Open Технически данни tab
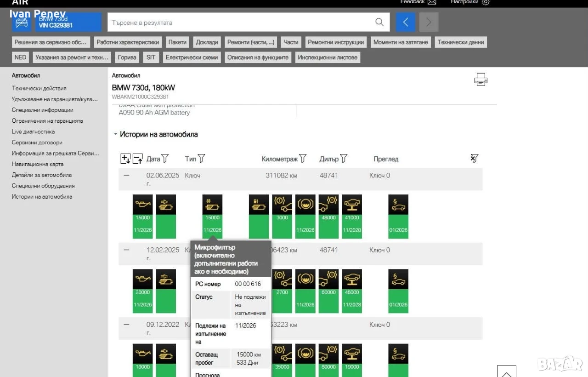This screenshot has width=588, height=377. point(461,42)
